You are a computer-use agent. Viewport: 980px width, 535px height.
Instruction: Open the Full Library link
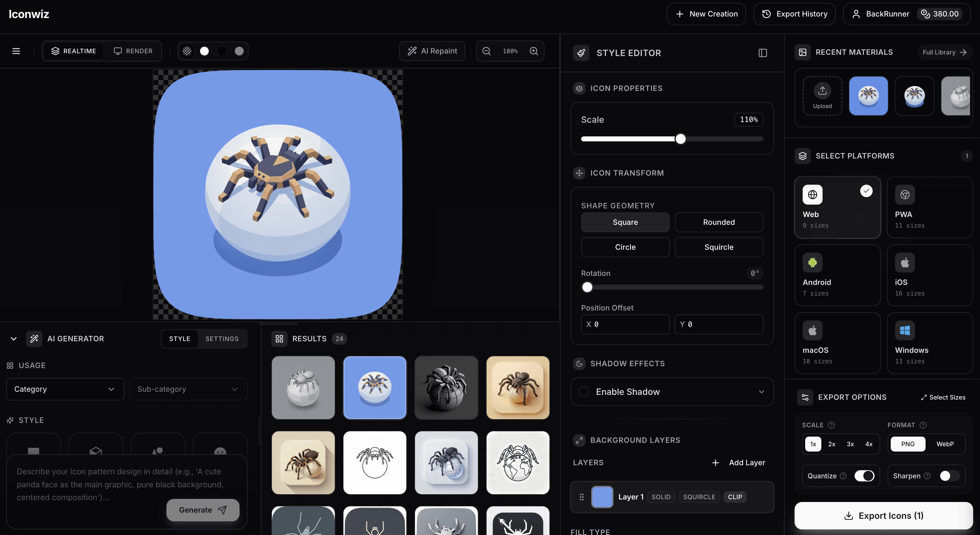[944, 52]
